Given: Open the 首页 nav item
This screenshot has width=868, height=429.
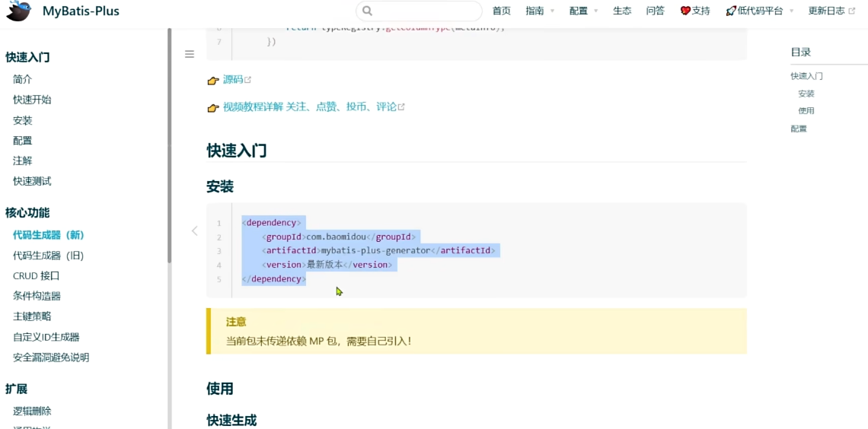Looking at the screenshot, I should [502, 11].
